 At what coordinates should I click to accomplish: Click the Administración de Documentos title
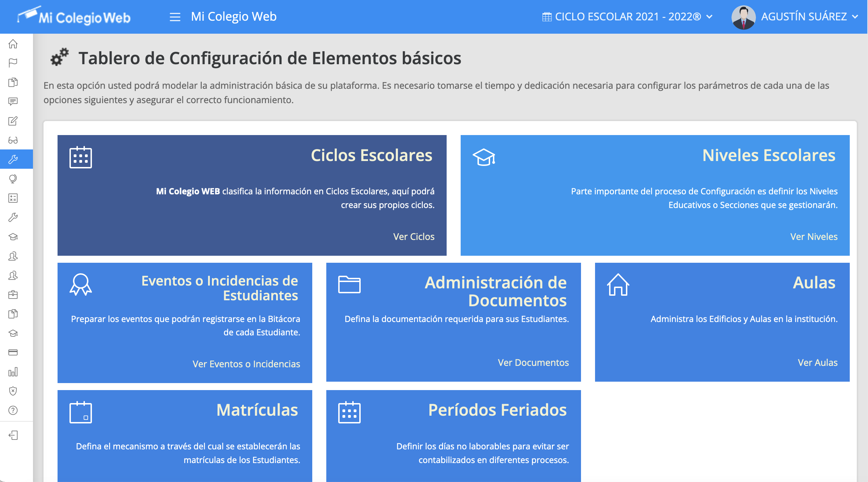[x=495, y=291]
